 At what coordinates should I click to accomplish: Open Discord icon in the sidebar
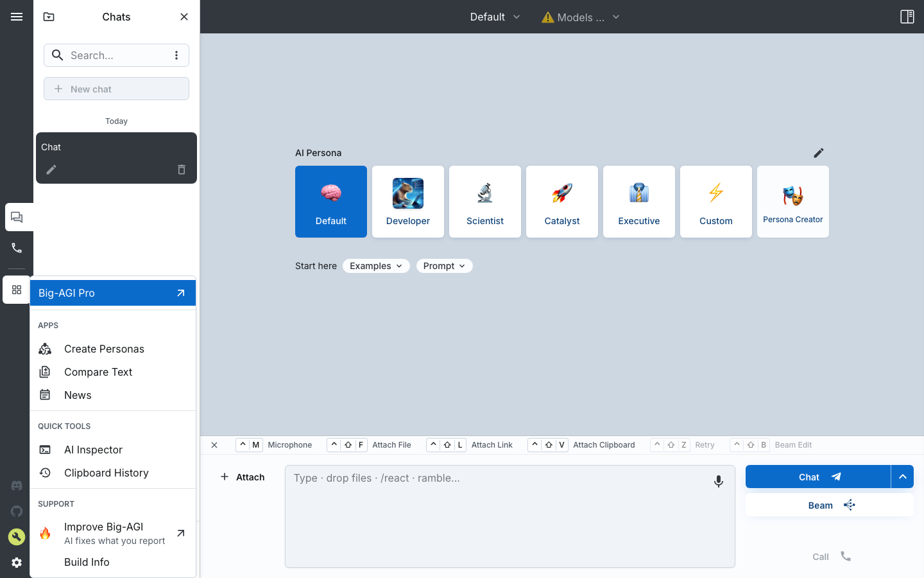pos(17,486)
